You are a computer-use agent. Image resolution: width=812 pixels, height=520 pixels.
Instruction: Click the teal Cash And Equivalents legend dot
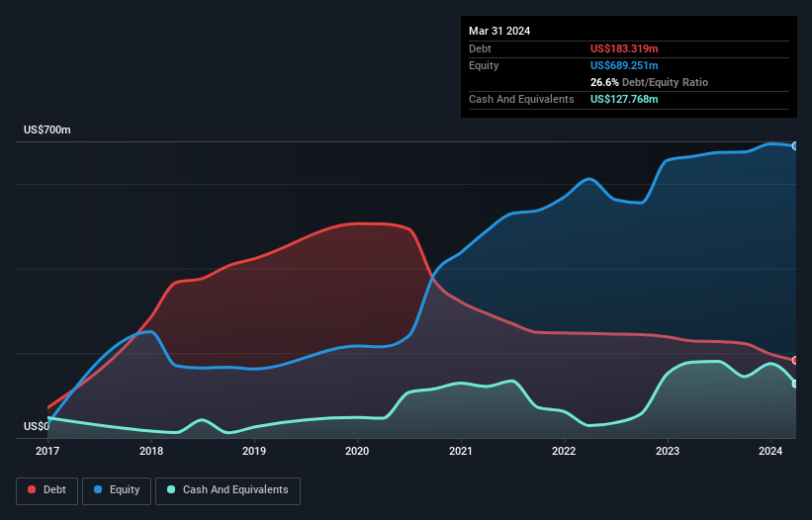pyautogui.click(x=171, y=489)
